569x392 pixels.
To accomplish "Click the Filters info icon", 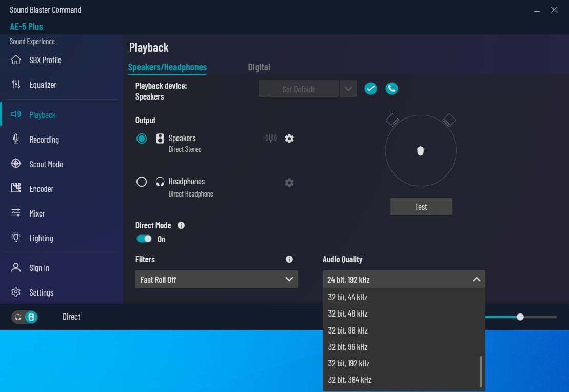I will coord(289,259).
